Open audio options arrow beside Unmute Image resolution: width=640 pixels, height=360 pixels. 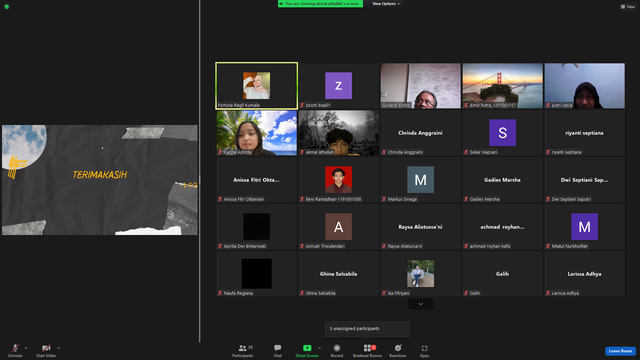point(26,348)
